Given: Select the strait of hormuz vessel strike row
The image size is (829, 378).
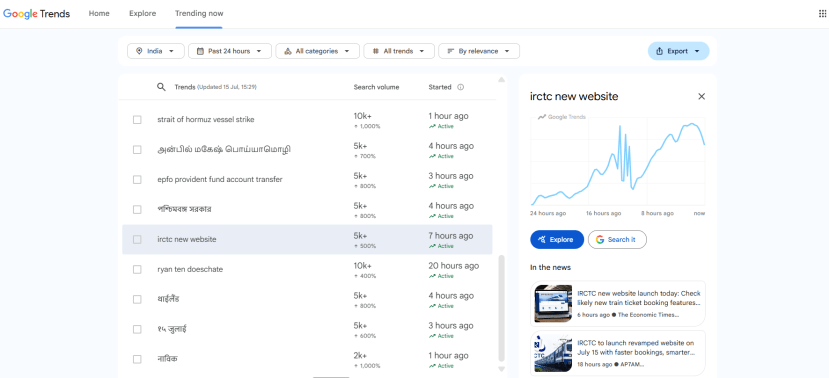Looking at the screenshot, I should 307,120.
